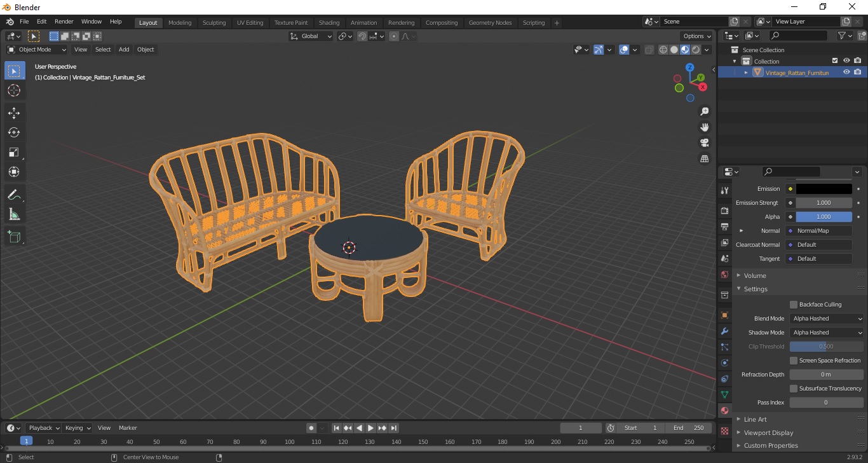Open the Blend Mode dropdown
Viewport: 868px width, 463px height.
(x=827, y=319)
